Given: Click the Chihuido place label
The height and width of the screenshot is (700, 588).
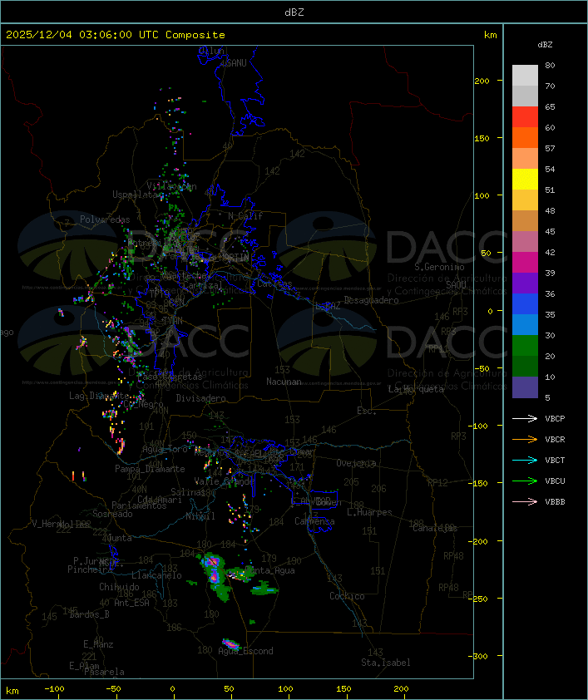Looking at the screenshot, I should (x=119, y=587).
